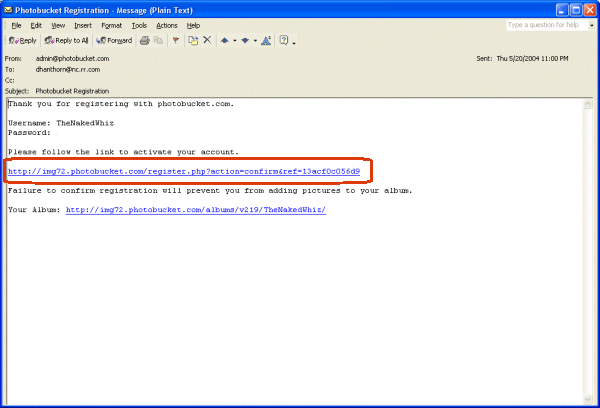Click the username text 'TheNakedWhiz'
The height and width of the screenshot is (408, 600).
(x=85, y=123)
